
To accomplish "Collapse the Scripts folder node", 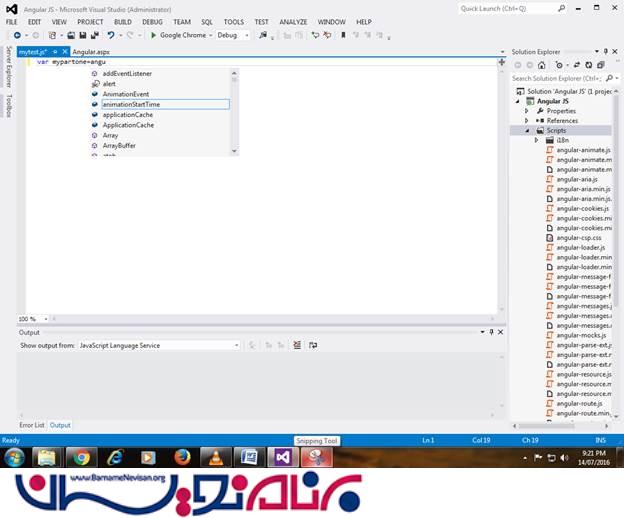I will (x=527, y=130).
